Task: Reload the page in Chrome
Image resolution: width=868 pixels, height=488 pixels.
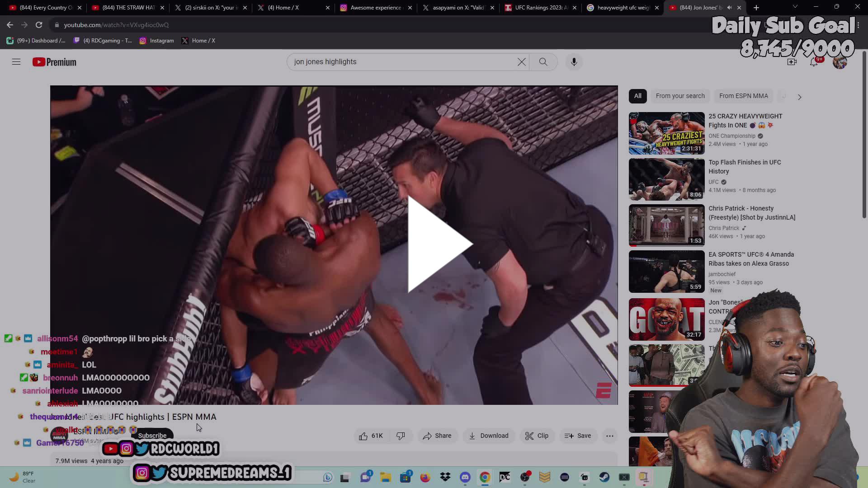Action: (x=39, y=25)
